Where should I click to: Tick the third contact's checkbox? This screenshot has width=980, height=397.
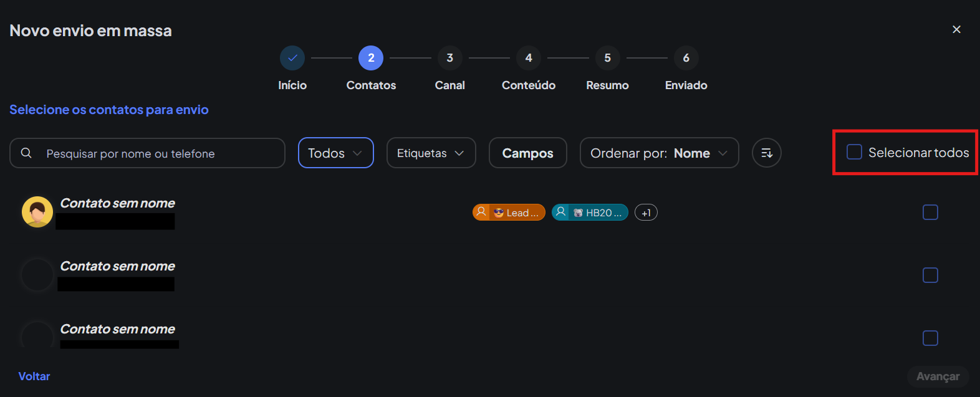coord(930,338)
